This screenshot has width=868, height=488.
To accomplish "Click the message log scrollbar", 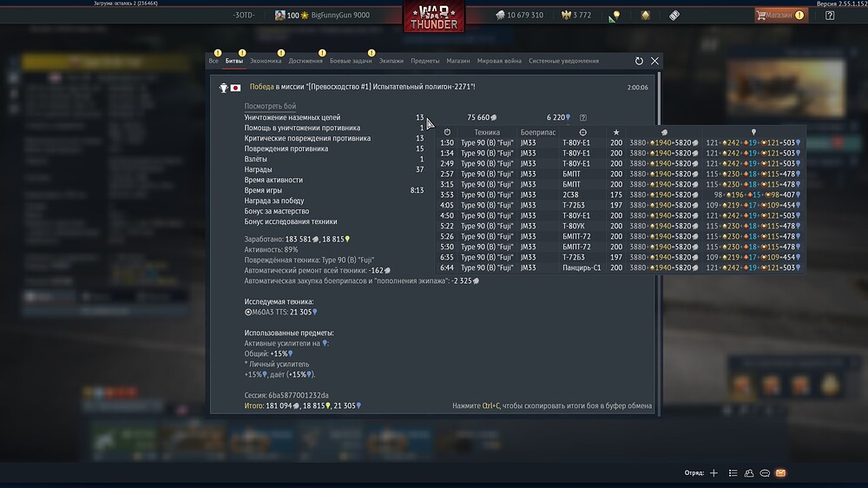I will pyautogui.click(x=659, y=244).
